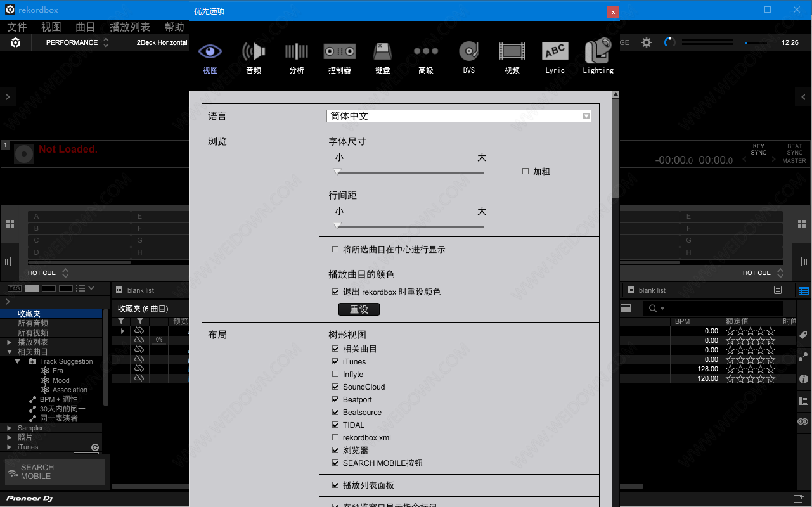Click the 字体尺寸 font size slider
Screen dimensions: 812x507
tap(409, 172)
